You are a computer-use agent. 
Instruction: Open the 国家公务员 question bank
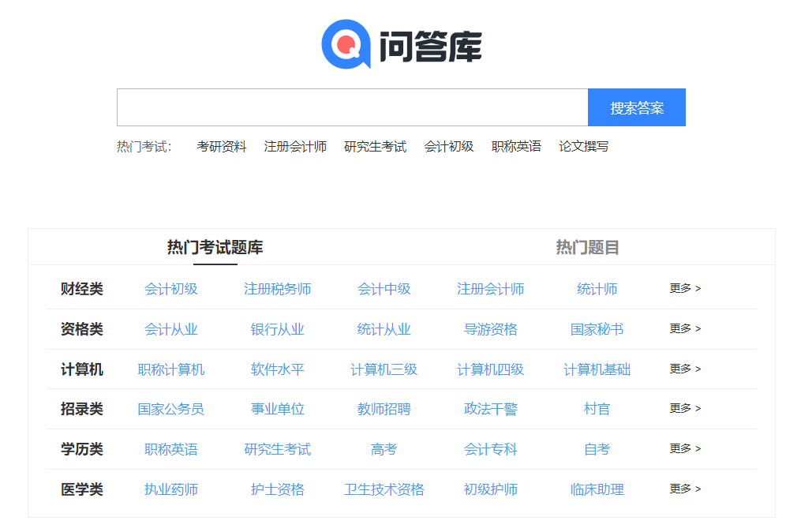(170, 410)
